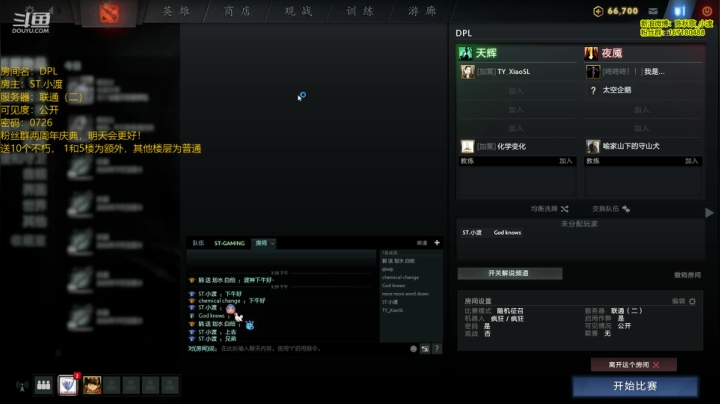Open the avatar next to 我是...
Screen dimensions: 720x404
pos(593,72)
